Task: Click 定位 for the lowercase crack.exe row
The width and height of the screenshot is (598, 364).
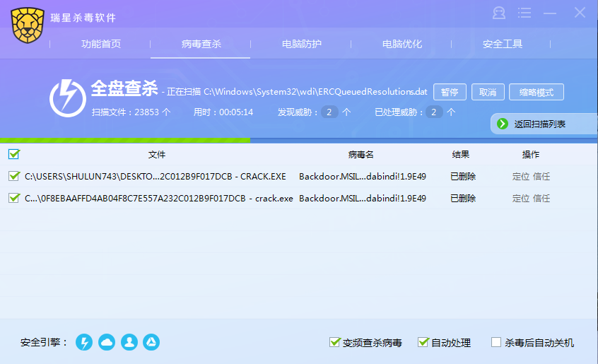Action: pyautogui.click(x=520, y=198)
